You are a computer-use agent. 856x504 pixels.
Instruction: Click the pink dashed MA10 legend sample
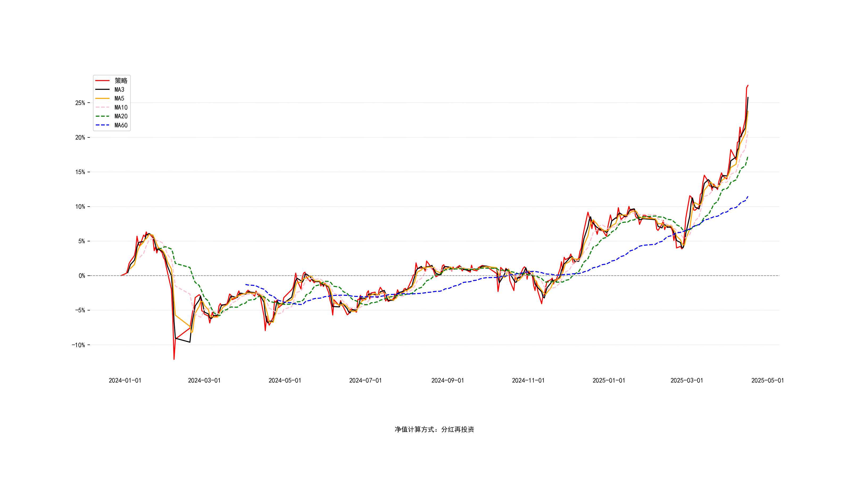(102, 107)
